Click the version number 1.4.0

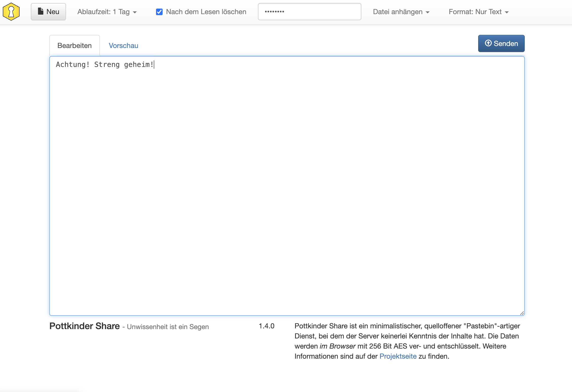tap(267, 326)
